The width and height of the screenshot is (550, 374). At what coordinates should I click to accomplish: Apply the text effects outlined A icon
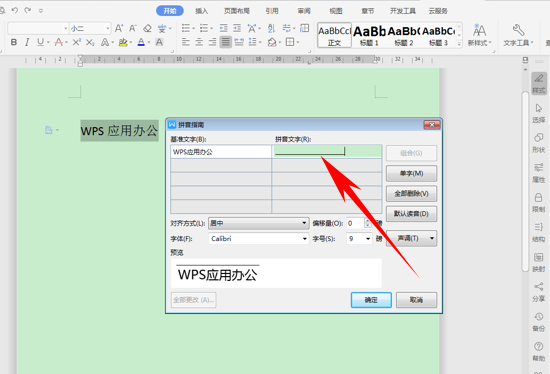(105, 42)
